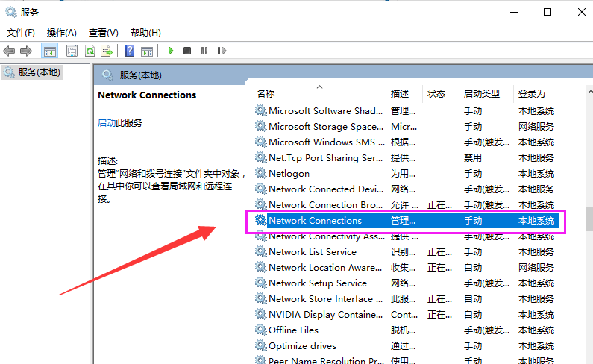Open Help using the question mark icon
The width and height of the screenshot is (593, 364).
(x=129, y=51)
